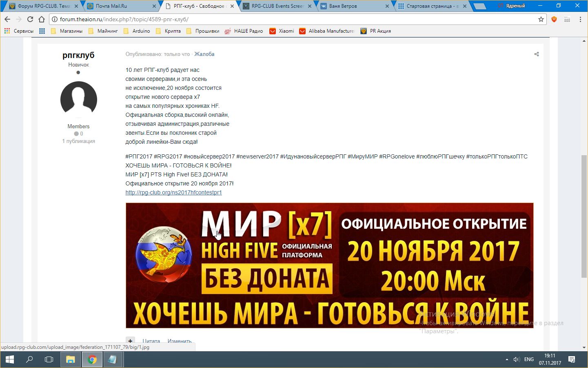Open Windows Start menu
This screenshot has width=588, height=368.
(x=10, y=359)
